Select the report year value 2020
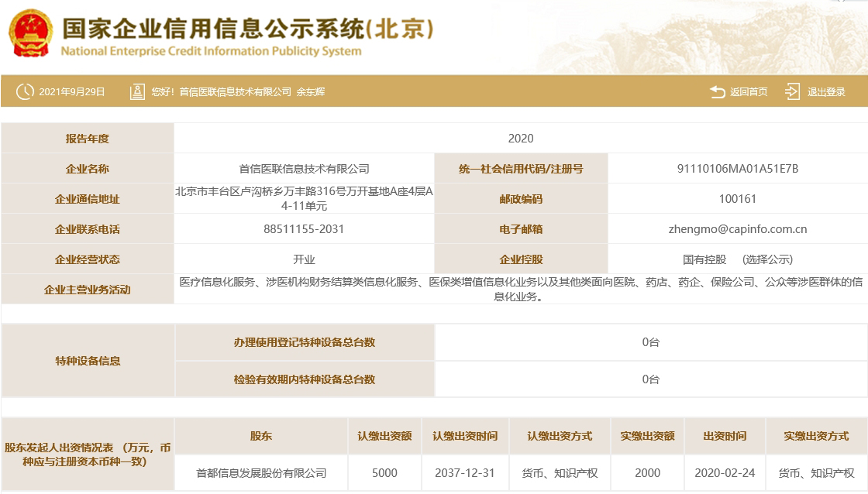Image resolution: width=868 pixels, height=494 pixels. [521, 139]
